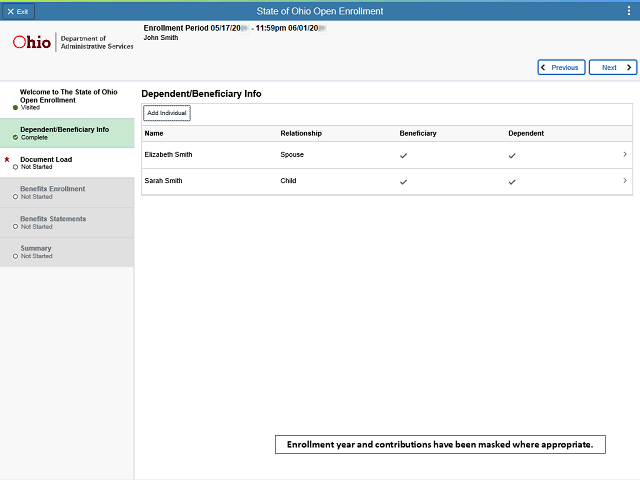Viewport: 640px width, 480px height.
Task: Click Sarah Smith's Beneficiary checkmark
Action: (404, 182)
